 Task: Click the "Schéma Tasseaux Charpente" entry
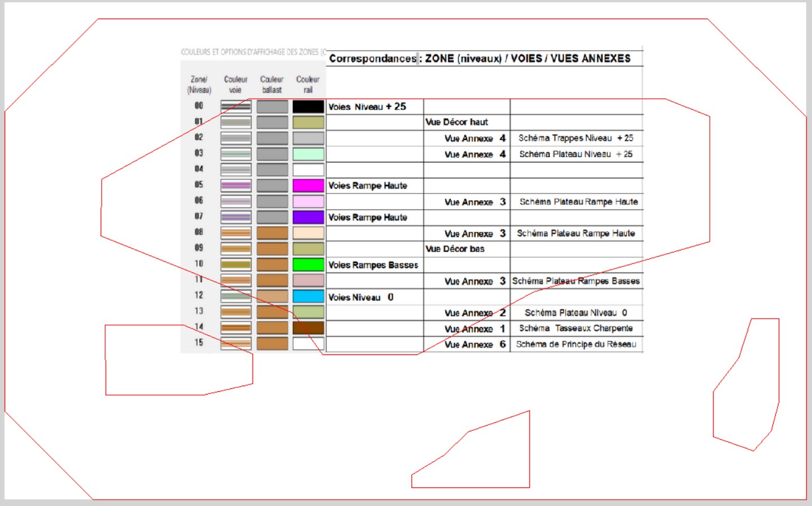[x=576, y=328]
